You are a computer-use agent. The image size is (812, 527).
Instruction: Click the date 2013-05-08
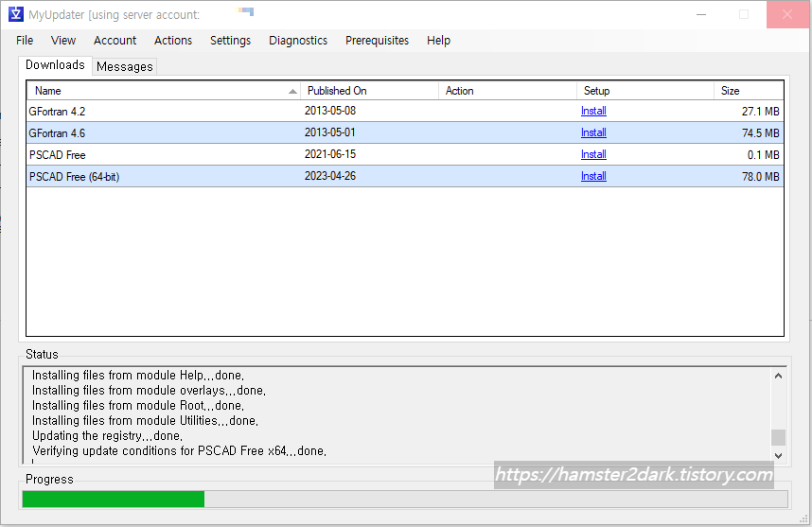[330, 111]
